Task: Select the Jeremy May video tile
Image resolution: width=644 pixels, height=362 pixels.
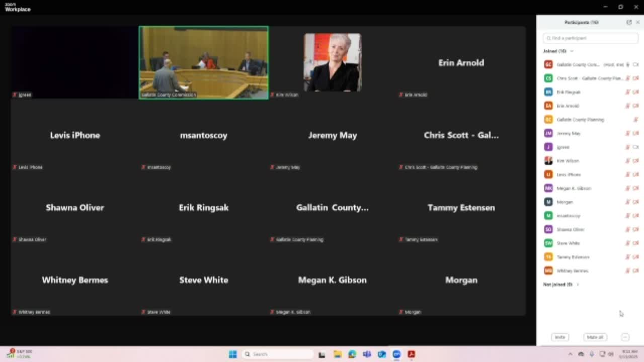Action: [333, 135]
